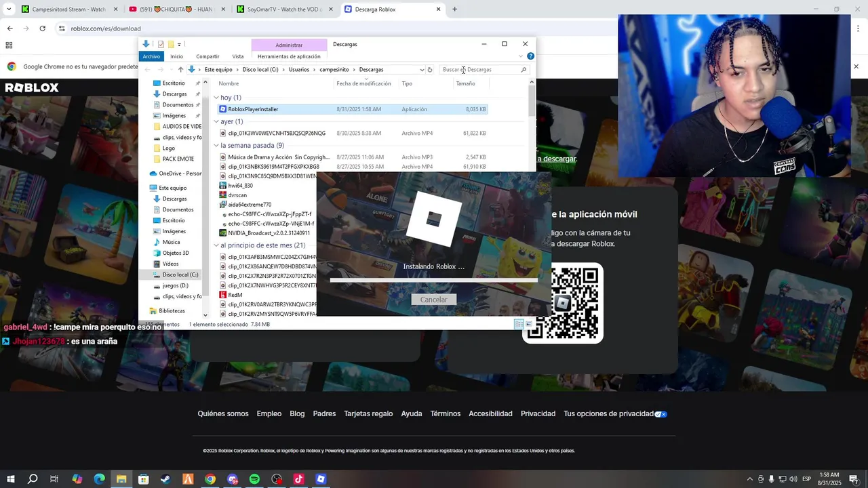
Task: Open Música under Este equipo
Action: tap(171, 242)
